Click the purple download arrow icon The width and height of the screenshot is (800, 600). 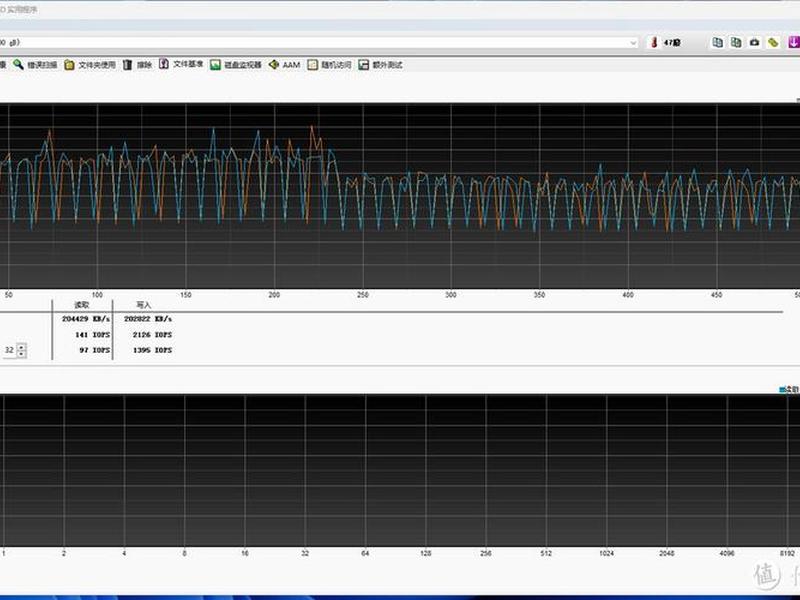tap(794, 42)
